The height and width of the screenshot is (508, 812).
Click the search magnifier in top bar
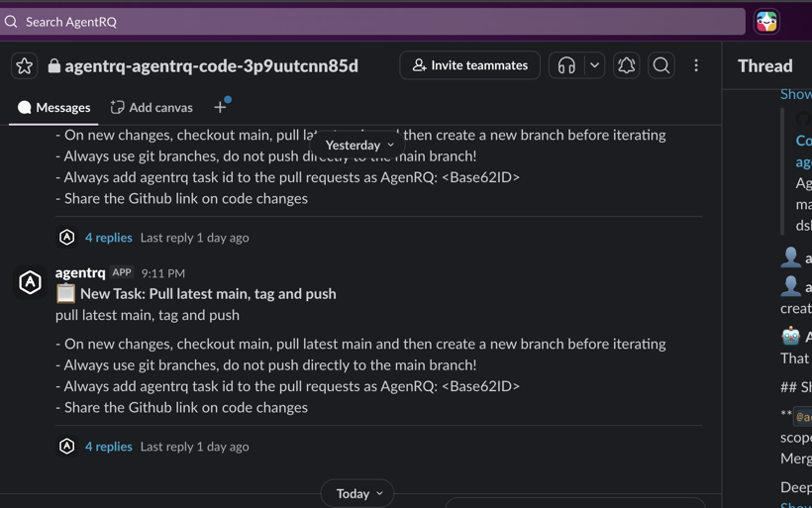(x=11, y=22)
